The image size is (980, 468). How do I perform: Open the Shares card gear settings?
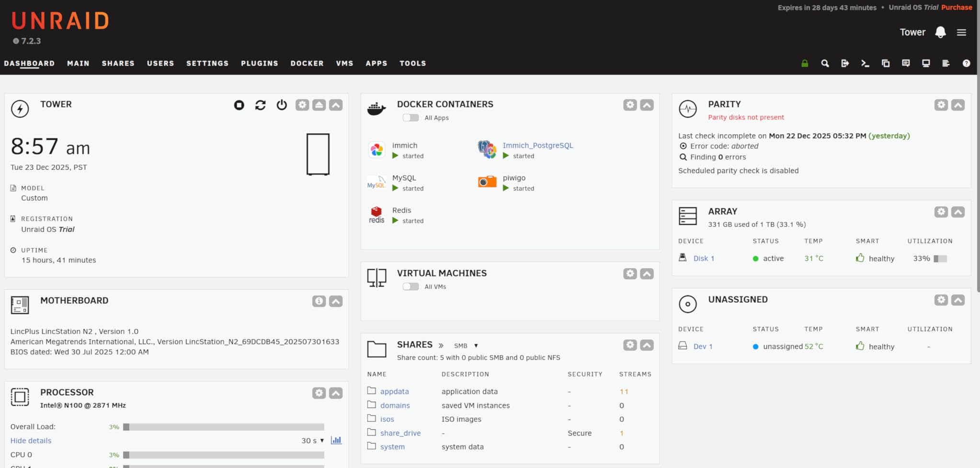(630, 345)
